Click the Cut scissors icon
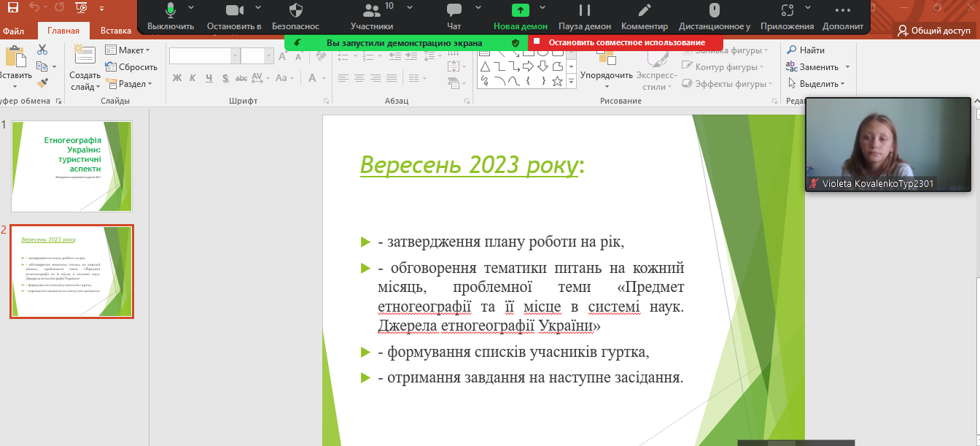The width and height of the screenshot is (980, 446). (x=42, y=50)
